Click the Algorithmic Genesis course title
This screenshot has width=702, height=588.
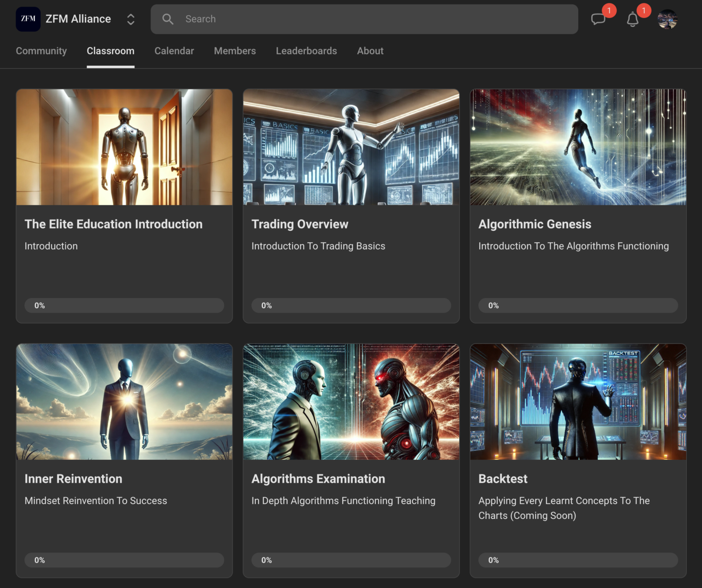click(535, 224)
